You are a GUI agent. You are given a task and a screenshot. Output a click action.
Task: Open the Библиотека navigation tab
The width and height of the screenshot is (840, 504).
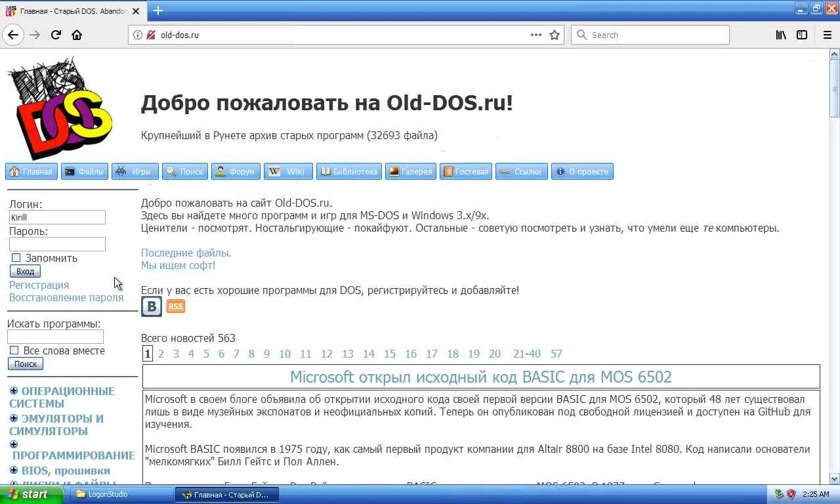point(348,171)
